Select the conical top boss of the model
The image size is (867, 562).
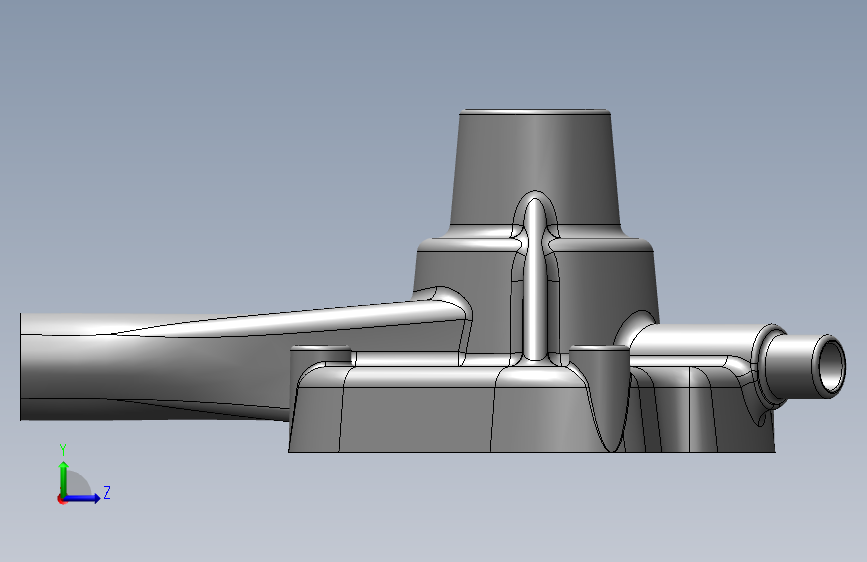[535, 169]
